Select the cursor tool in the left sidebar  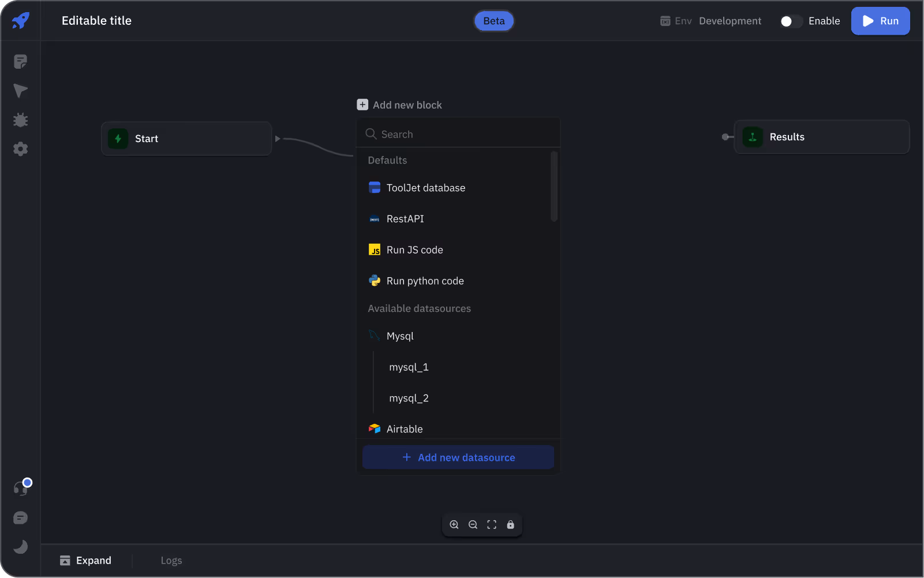click(x=20, y=91)
